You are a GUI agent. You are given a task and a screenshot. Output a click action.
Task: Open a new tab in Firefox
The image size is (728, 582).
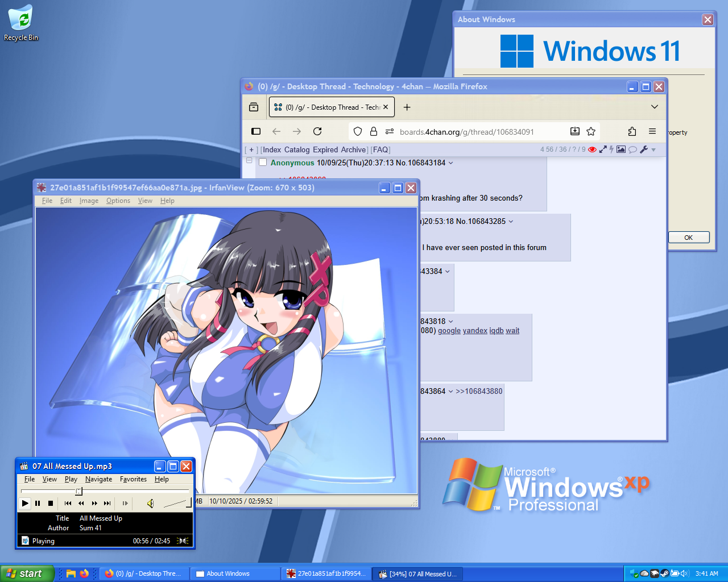(407, 107)
